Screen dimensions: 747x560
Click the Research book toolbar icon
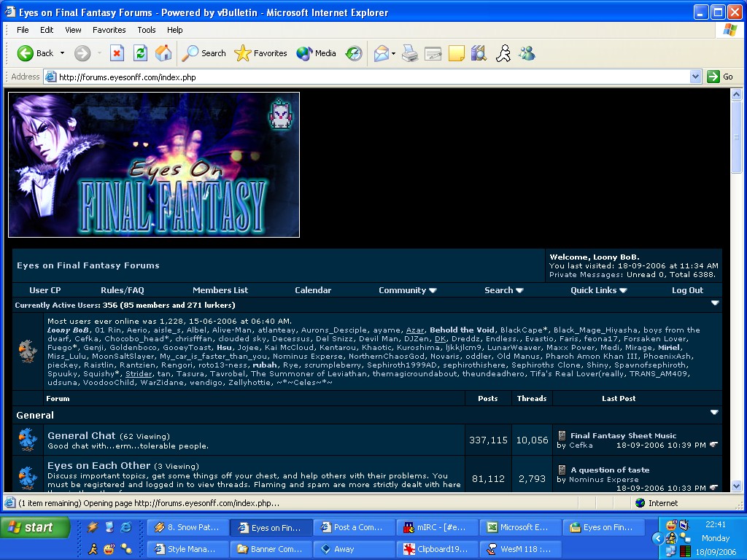coord(479,53)
